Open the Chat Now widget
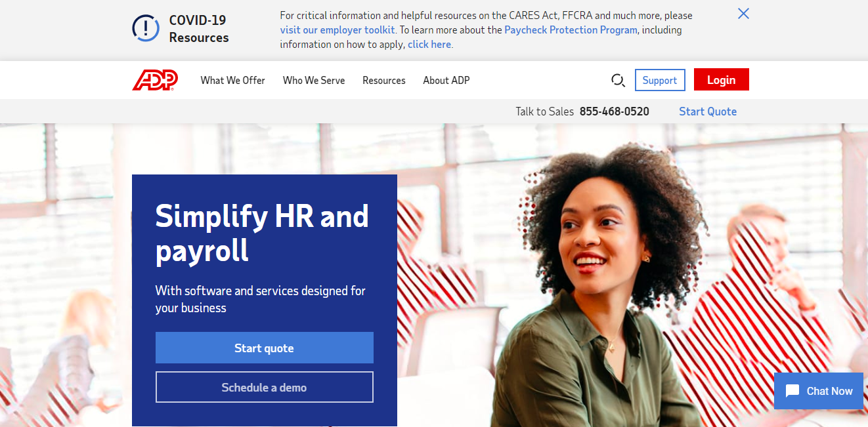The width and height of the screenshot is (868, 427). pos(819,391)
